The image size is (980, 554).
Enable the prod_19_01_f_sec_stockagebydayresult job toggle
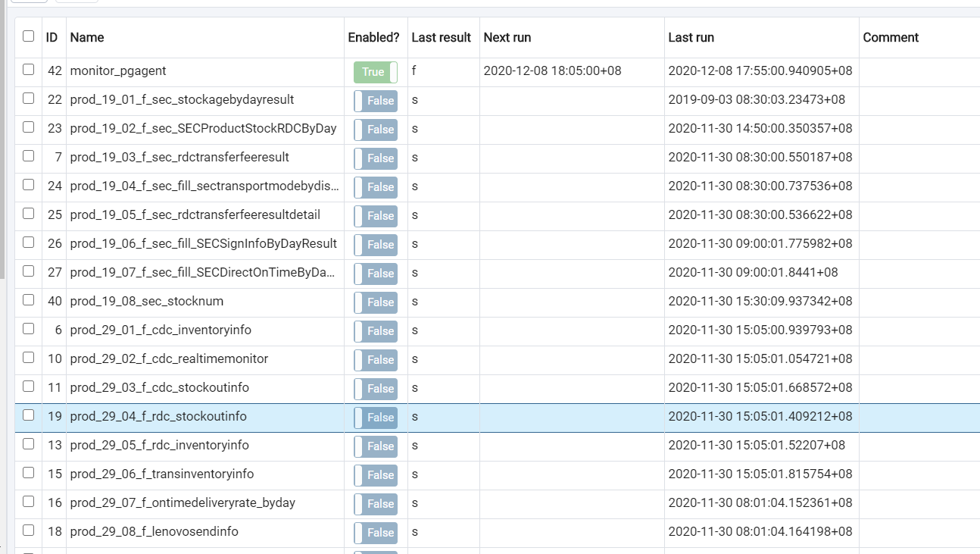[376, 101]
